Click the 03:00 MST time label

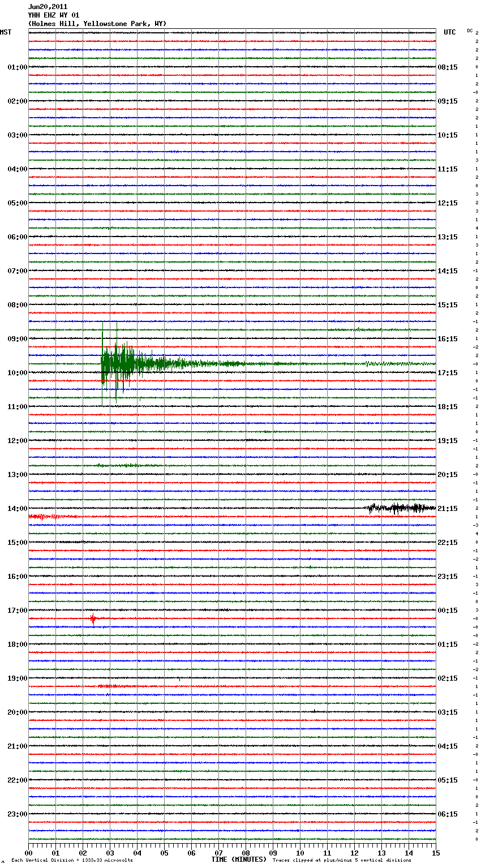tap(18, 135)
